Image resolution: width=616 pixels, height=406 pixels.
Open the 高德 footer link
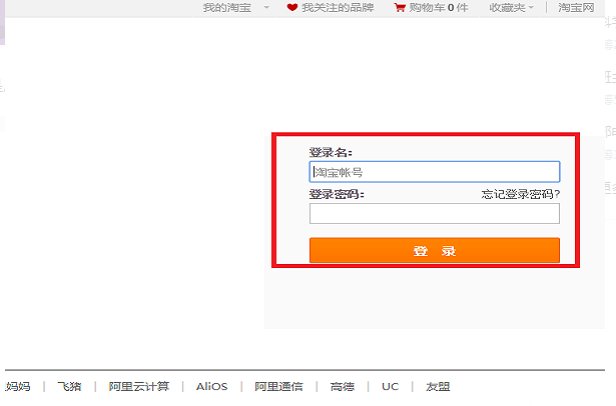(342, 386)
